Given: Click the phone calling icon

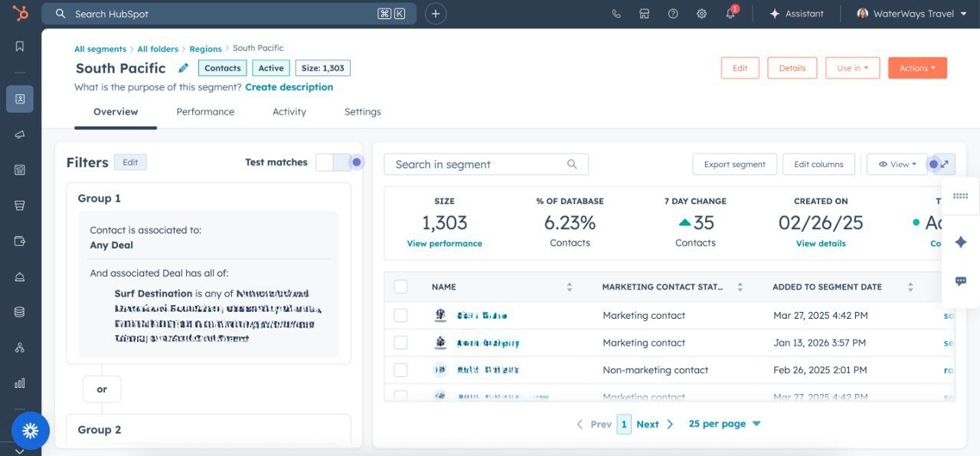Looking at the screenshot, I should pos(616,14).
